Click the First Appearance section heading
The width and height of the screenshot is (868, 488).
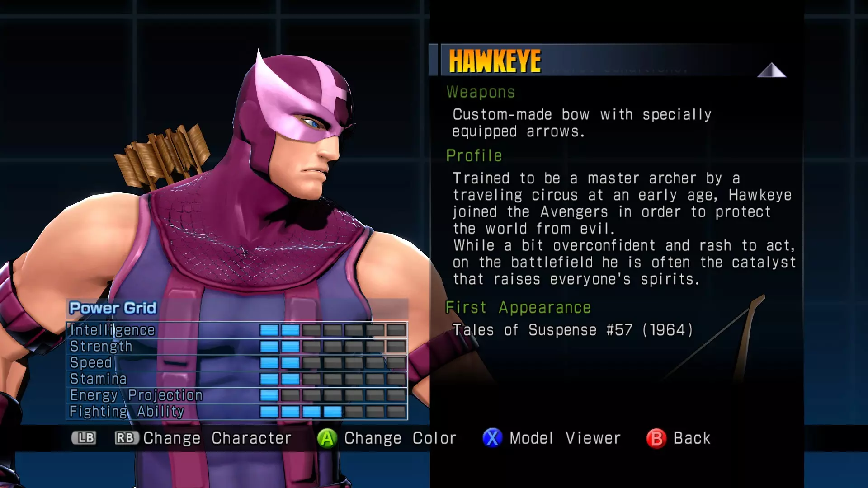pyautogui.click(x=518, y=308)
